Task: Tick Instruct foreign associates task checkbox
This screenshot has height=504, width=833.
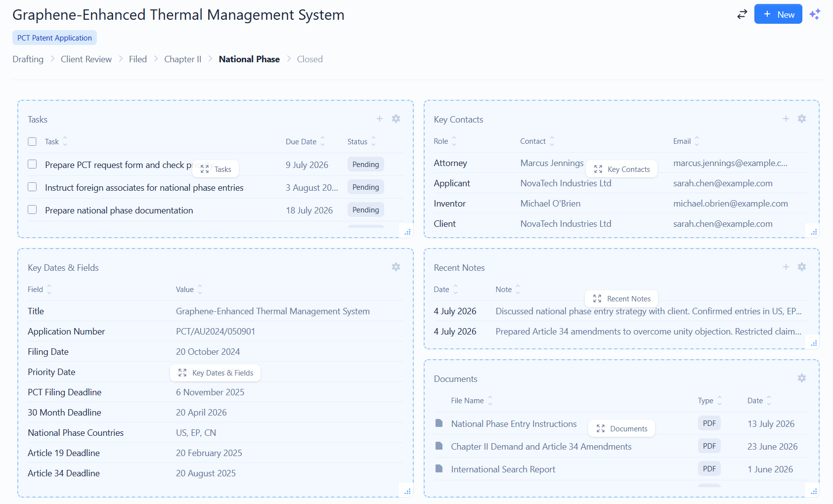Action: click(32, 187)
